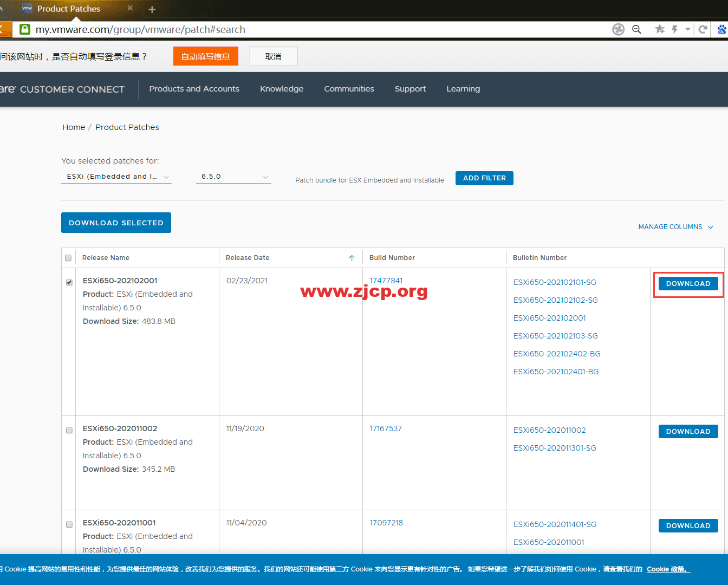This screenshot has width=728, height=585.
Task: Sort by Build Number column header
Action: click(x=392, y=258)
